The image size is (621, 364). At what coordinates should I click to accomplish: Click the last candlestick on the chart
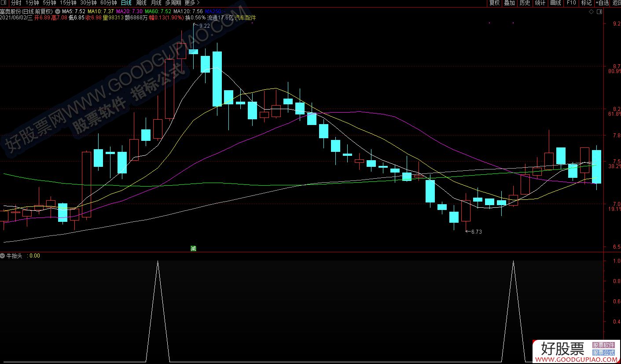[597, 167]
